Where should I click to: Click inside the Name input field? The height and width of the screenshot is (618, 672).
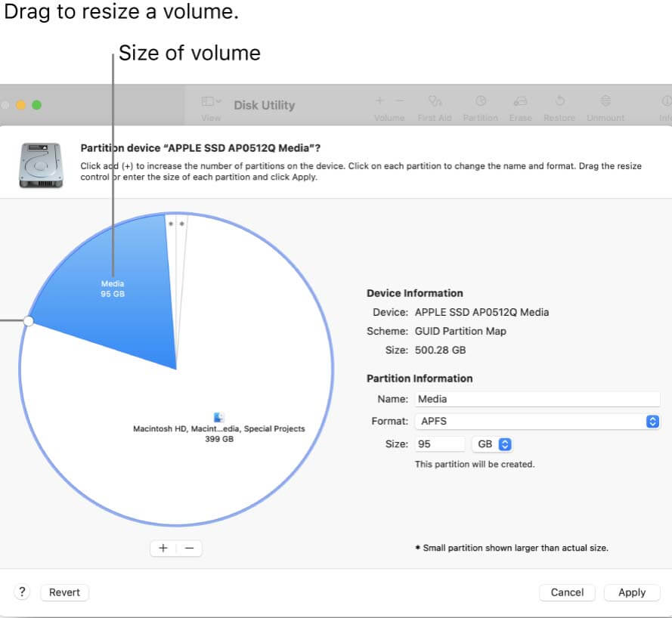[537, 399]
